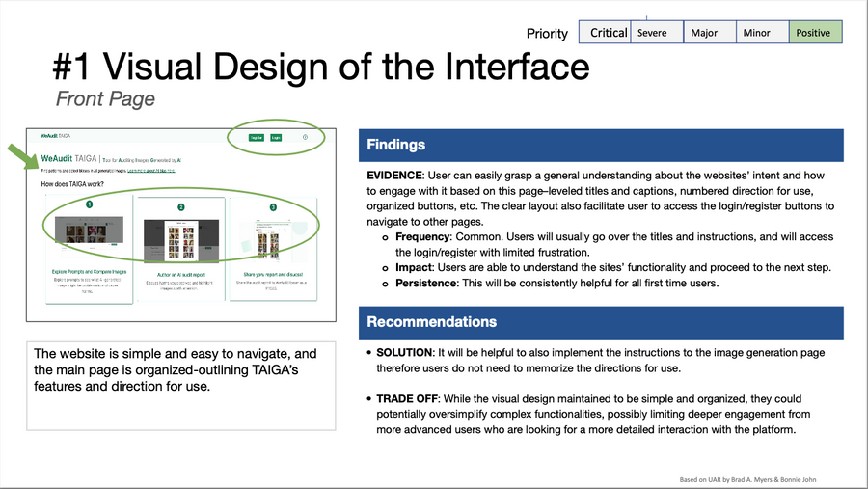The image size is (868, 489).
Task: Open the Author an AI audit report thumbnail
Action: (181, 240)
